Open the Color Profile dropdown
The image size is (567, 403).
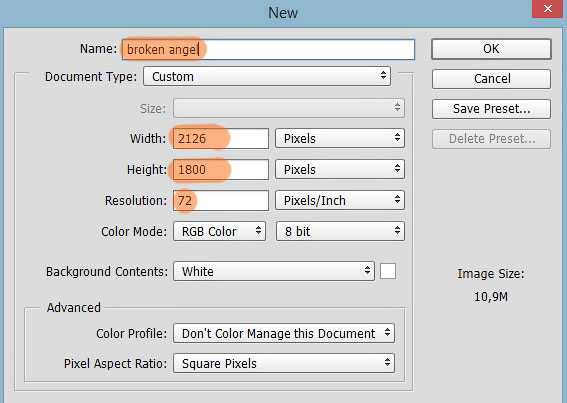284,333
